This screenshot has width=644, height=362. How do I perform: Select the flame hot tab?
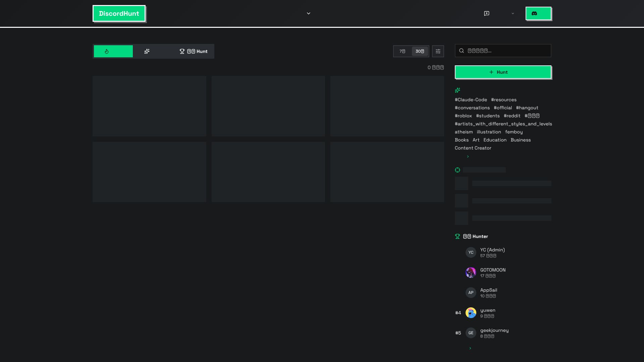(113, 51)
